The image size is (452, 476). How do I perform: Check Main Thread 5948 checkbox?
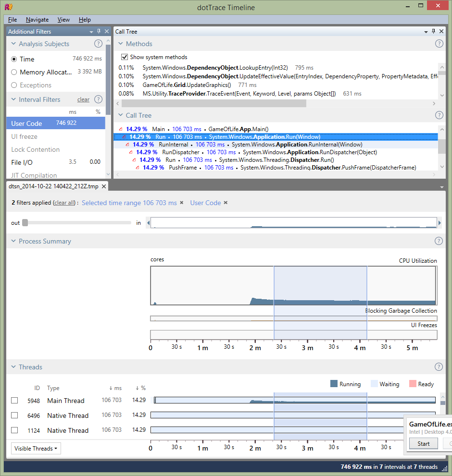[x=14, y=401]
